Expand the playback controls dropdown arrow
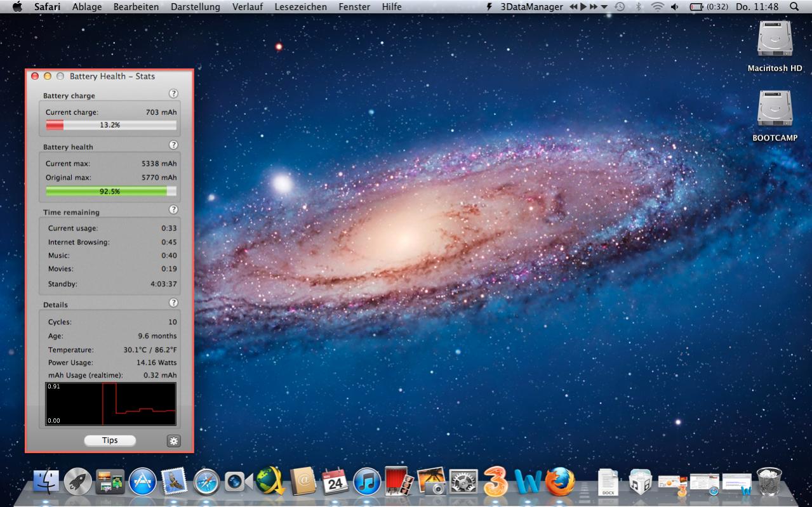812x507 pixels. (x=604, y=7)
